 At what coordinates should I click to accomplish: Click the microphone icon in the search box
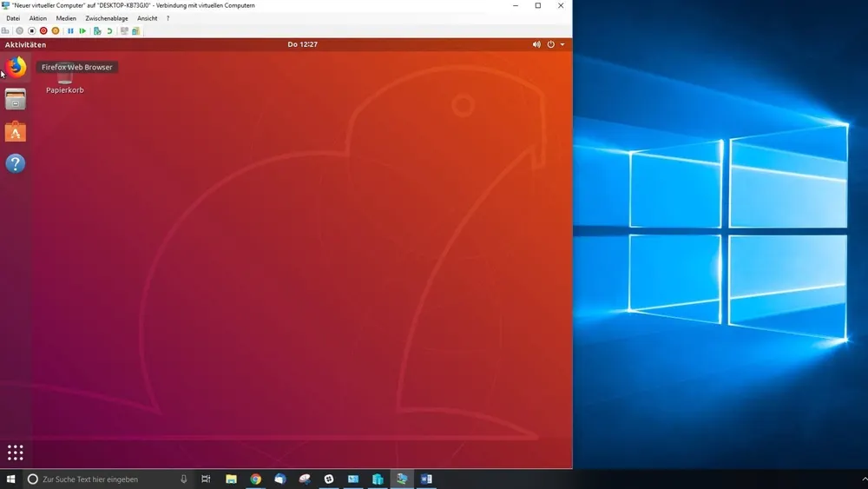[x=183, y=479]
